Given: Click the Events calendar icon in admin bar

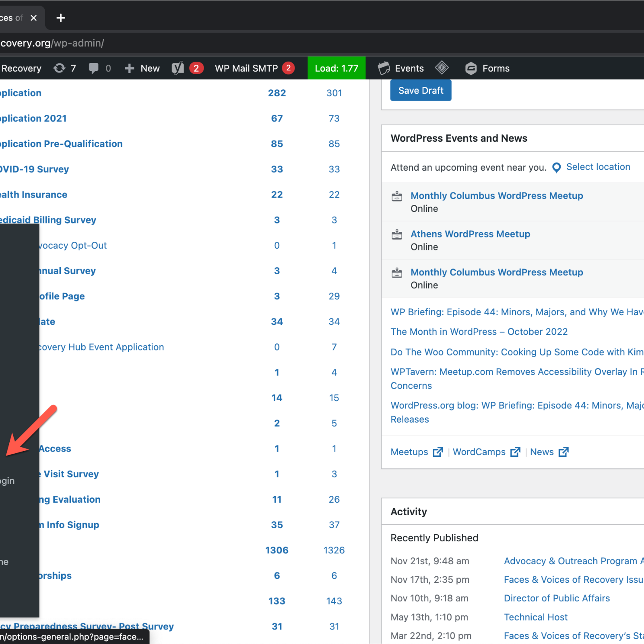Looking at the screenshot, I should click(x=384, y=68).
